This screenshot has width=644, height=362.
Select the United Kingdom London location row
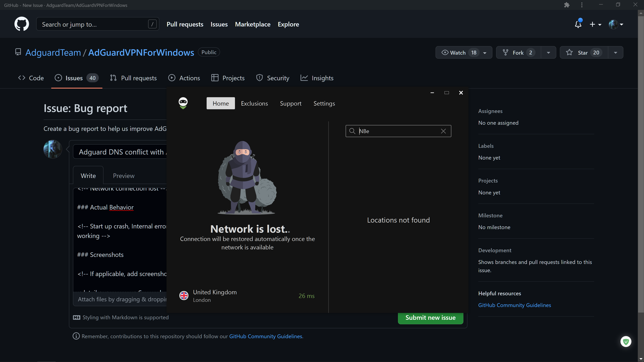pos(247,296)
